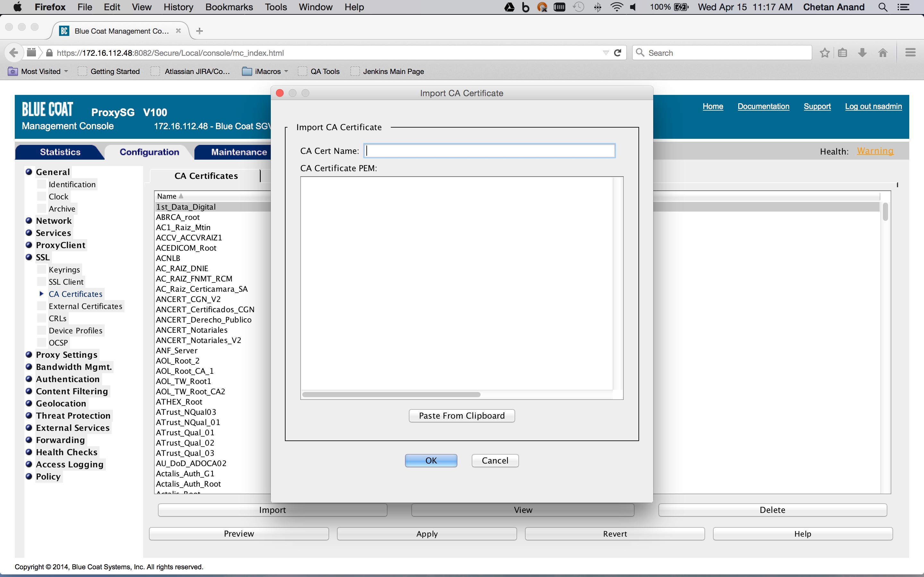The image size is (924, 577).
Task: Switch to the Statistics tab
Action: click(60, 152)
